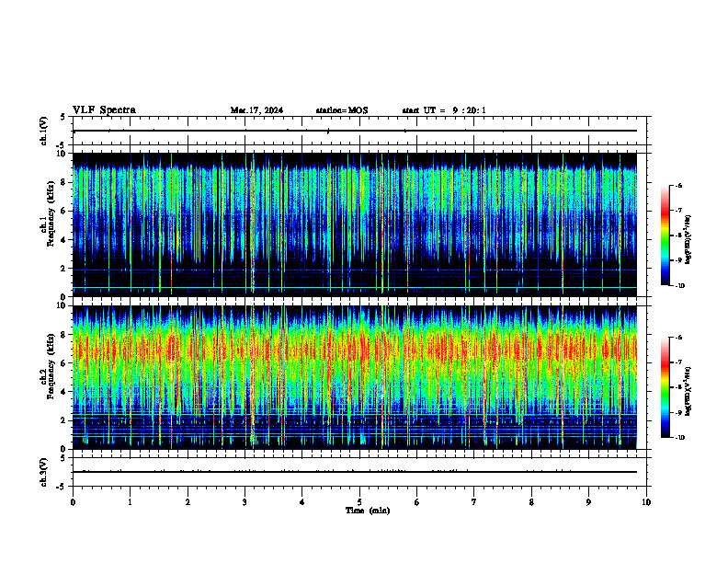728x563 pixels.
Task: Click the time axis tick label '3'
Action: (x=245, y=502)
